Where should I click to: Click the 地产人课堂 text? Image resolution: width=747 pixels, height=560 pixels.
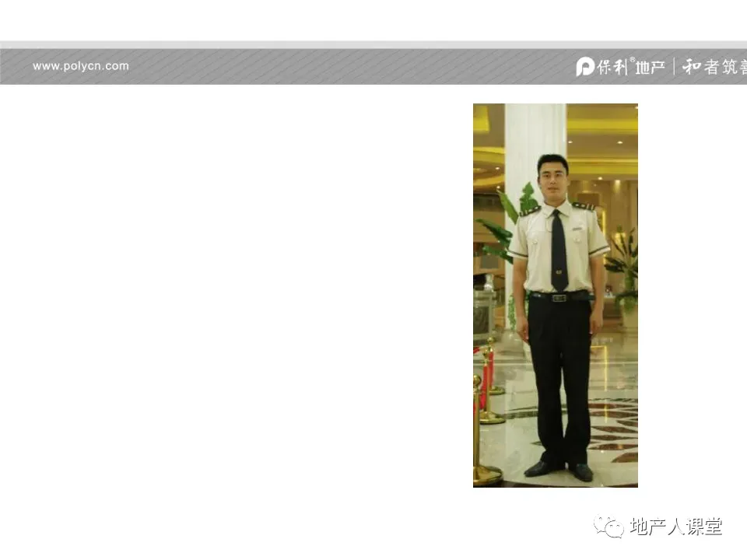[x=675, y=527]
